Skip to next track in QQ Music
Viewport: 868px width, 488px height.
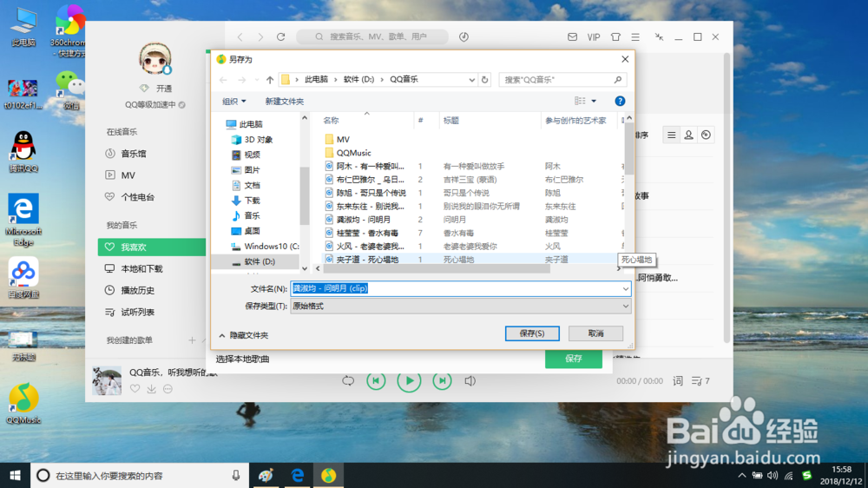point(442,380)
